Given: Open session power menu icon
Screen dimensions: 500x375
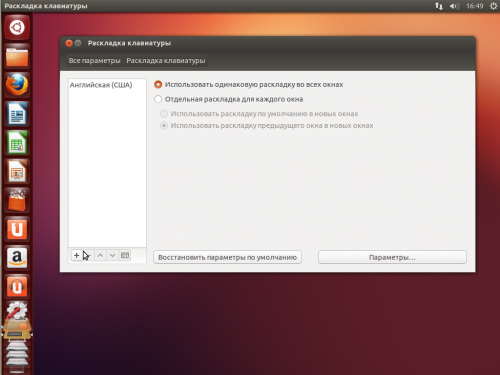Looking at the screenshot, I should tap(493, 6).
